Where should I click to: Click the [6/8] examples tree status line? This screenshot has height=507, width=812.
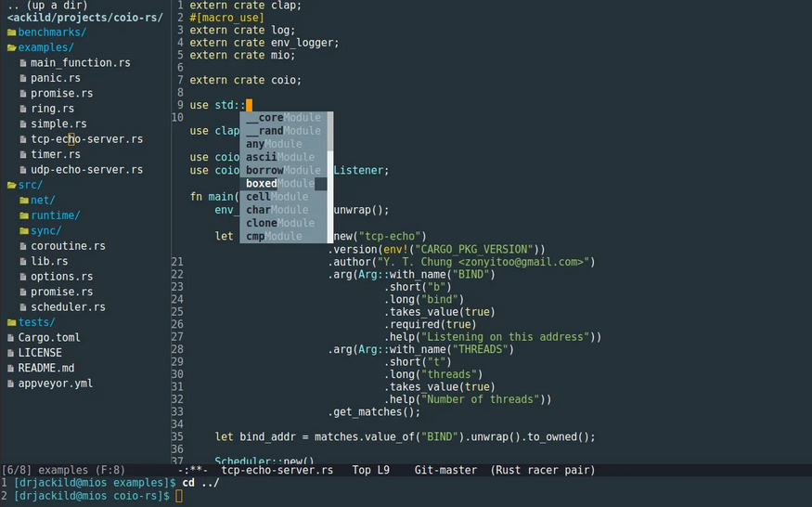coord(63,470)
